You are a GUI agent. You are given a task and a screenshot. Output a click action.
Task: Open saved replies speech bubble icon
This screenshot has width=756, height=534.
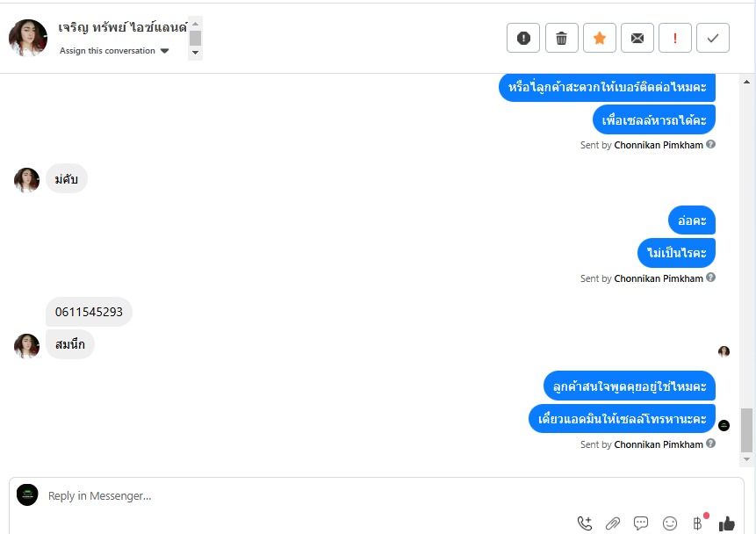click(641, 523)
